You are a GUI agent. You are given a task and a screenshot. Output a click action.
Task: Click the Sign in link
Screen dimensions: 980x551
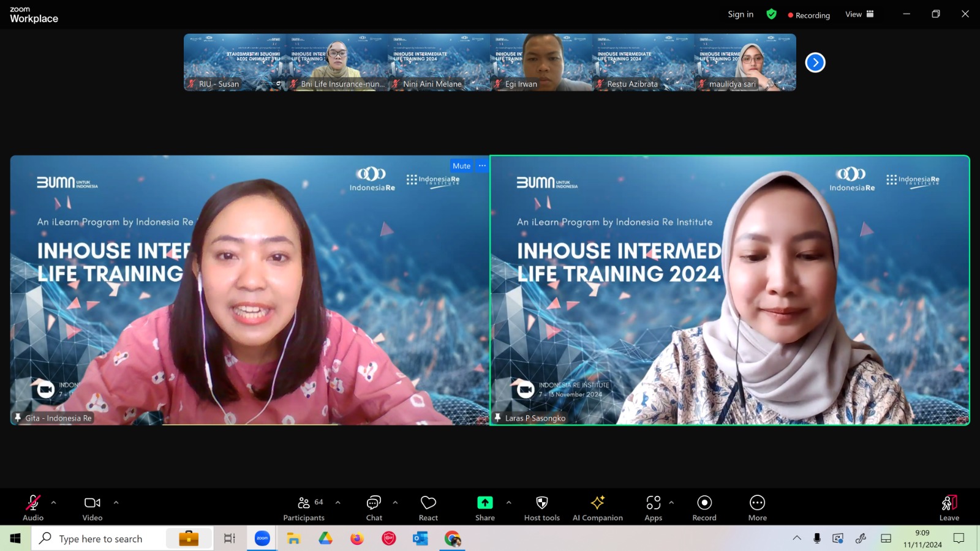click(741, 14)
